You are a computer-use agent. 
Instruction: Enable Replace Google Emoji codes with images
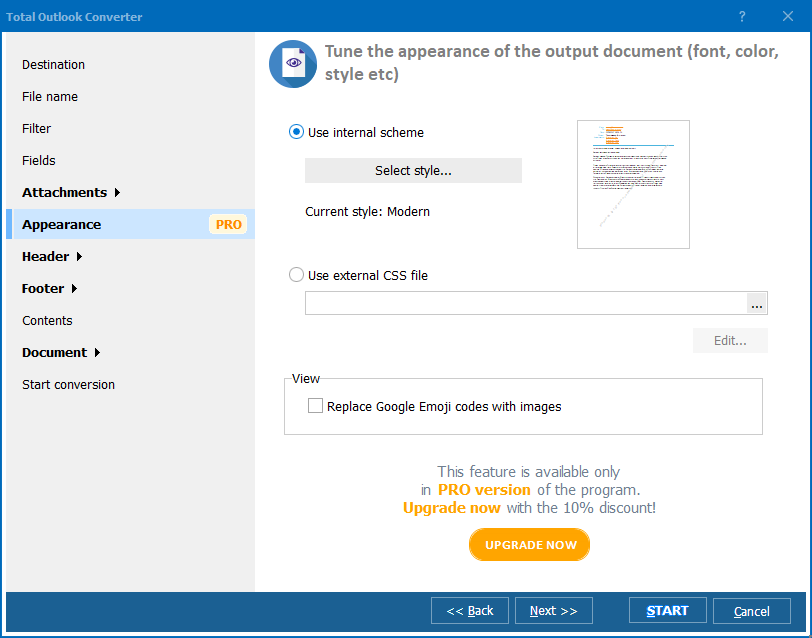point(316,406)
